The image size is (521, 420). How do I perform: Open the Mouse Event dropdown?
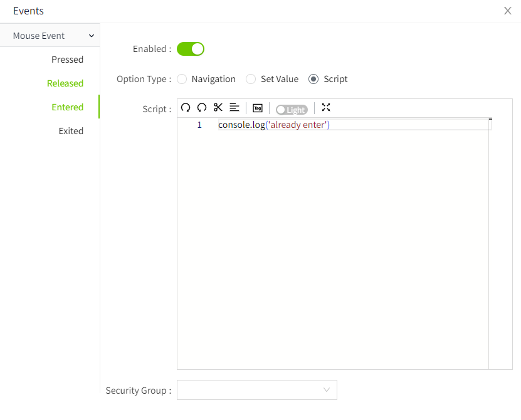coord(50,36)
